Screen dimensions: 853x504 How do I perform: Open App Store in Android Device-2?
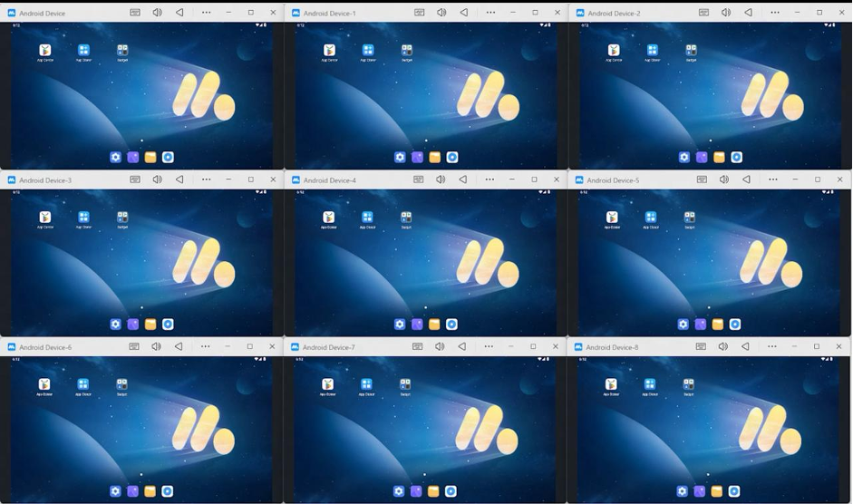pos(653,50)
